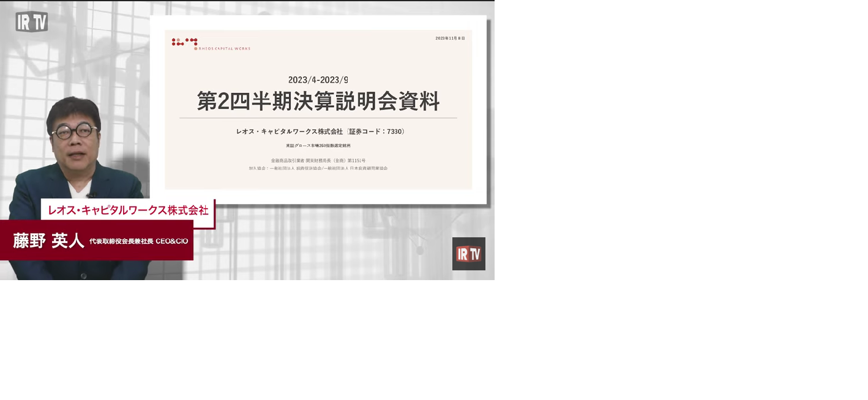Image resolution: width=868 pixels, height=400 pixels.
Task: Click the IR TV badge at bottom right
Action: (x=469, y=254)
